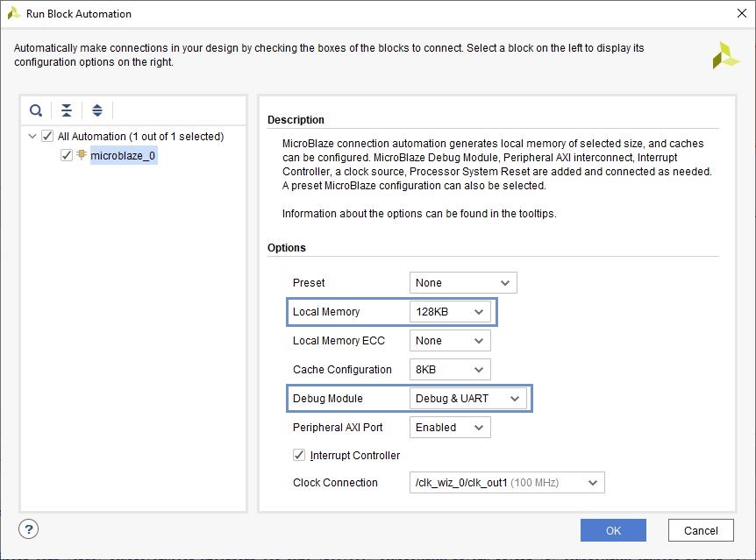Open the Preset dropdown
Screen dimensions: 756x560
(463, 283)
